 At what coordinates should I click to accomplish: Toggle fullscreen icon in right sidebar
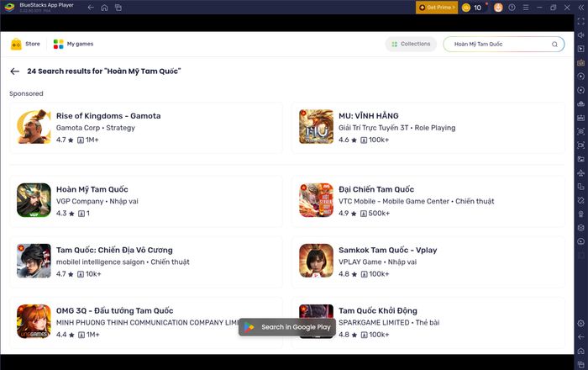pyautogui.click(x=581, y=21)
